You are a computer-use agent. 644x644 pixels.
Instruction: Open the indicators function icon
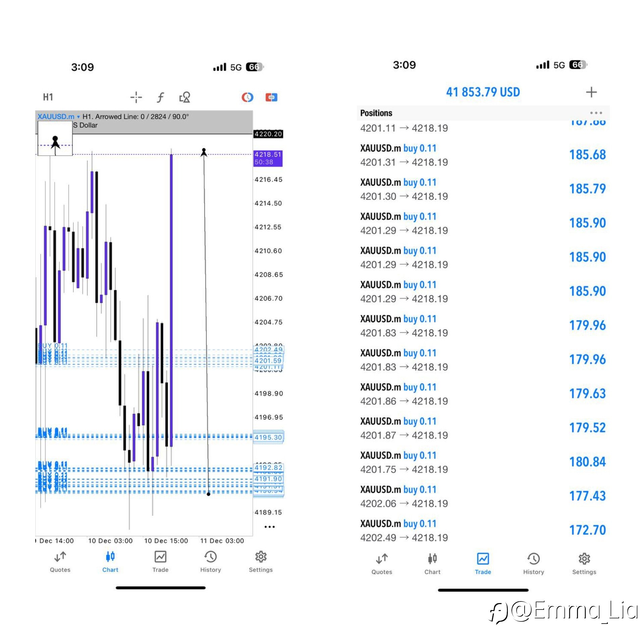coord(160,97)
